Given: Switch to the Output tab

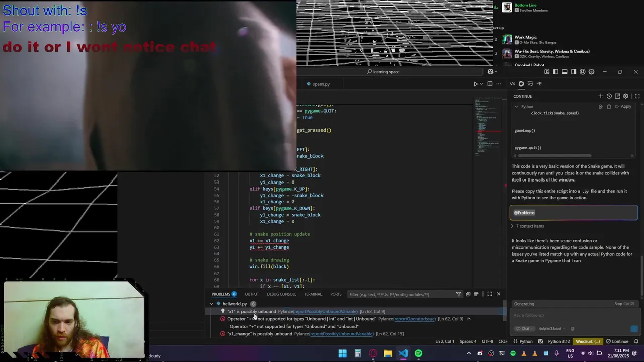Looking at the screenshot, I should coord(252,294).
